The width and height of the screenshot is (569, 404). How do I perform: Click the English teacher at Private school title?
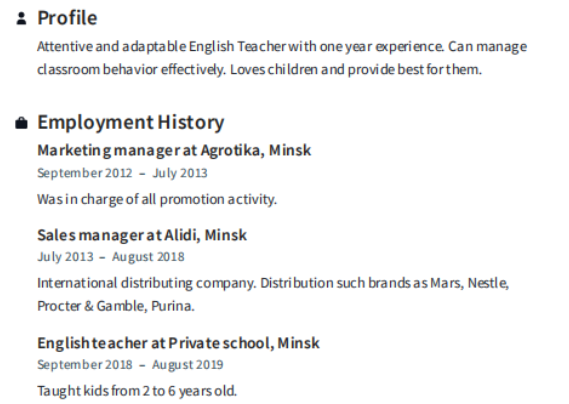coord(179,343)
